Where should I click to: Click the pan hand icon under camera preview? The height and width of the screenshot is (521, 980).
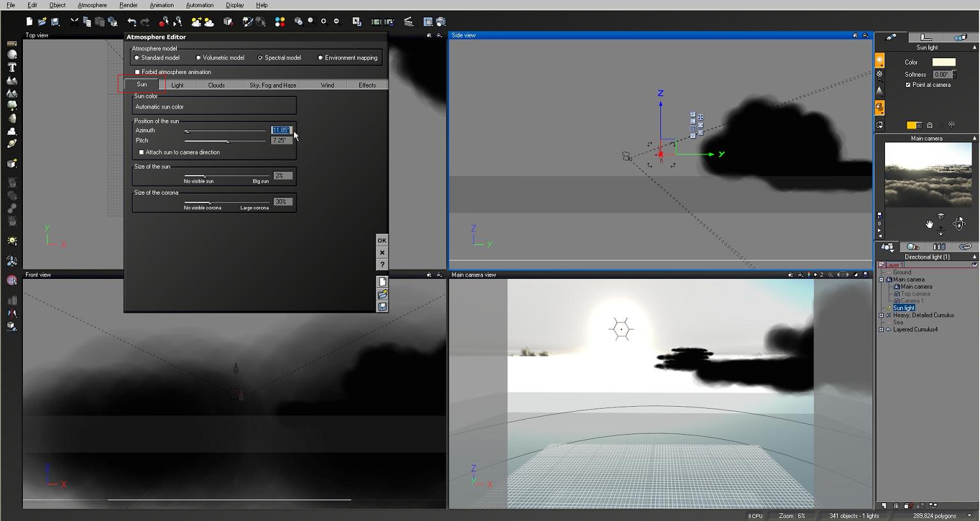click(930, 224)
